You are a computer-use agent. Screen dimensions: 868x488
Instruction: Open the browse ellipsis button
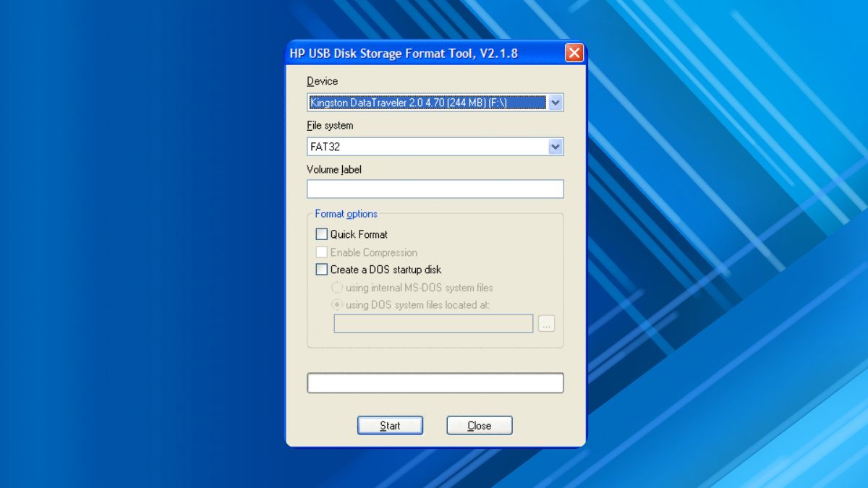pos(547,324)
